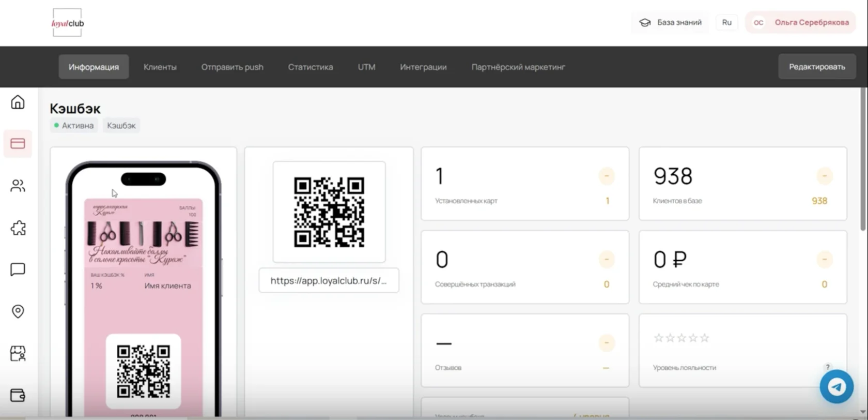Click the Средний чек по карте label

click(x=686, y=284)
